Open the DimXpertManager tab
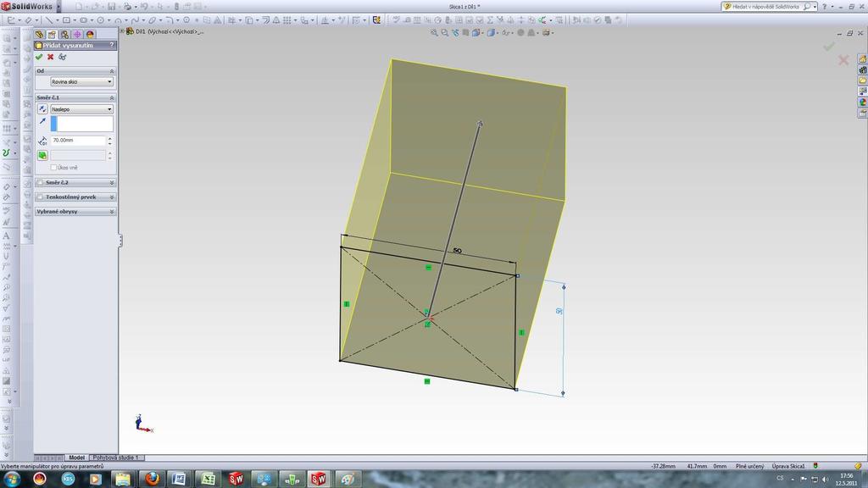 (77, 34)
